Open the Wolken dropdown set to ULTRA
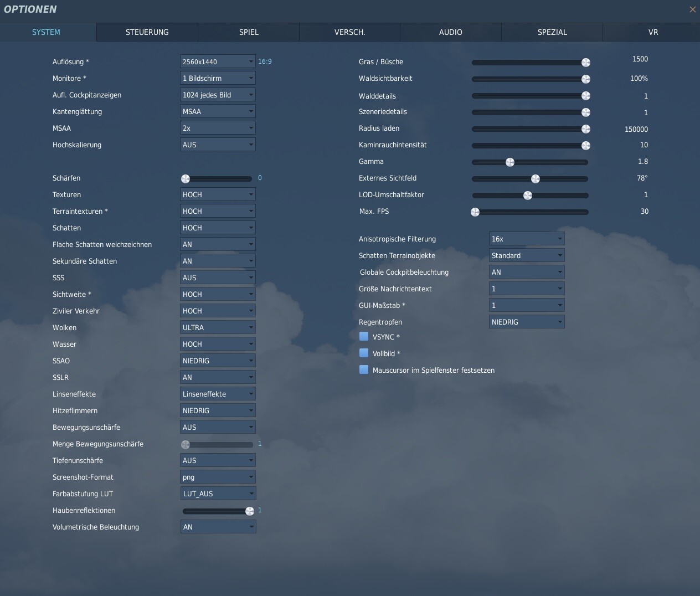This screenshot has height=596, width=700. 218,327
